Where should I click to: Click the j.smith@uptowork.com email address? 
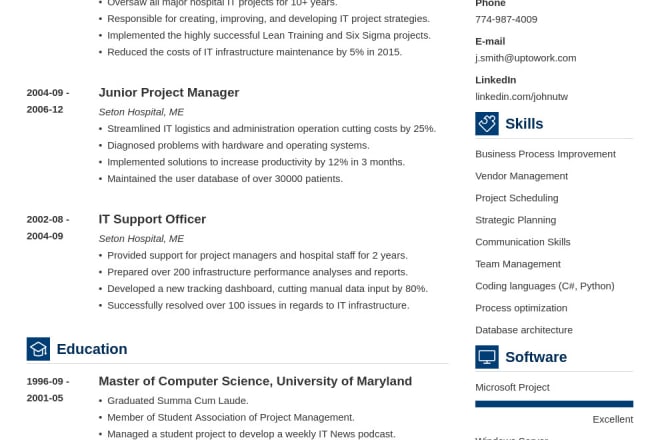(x=525, y=58)
